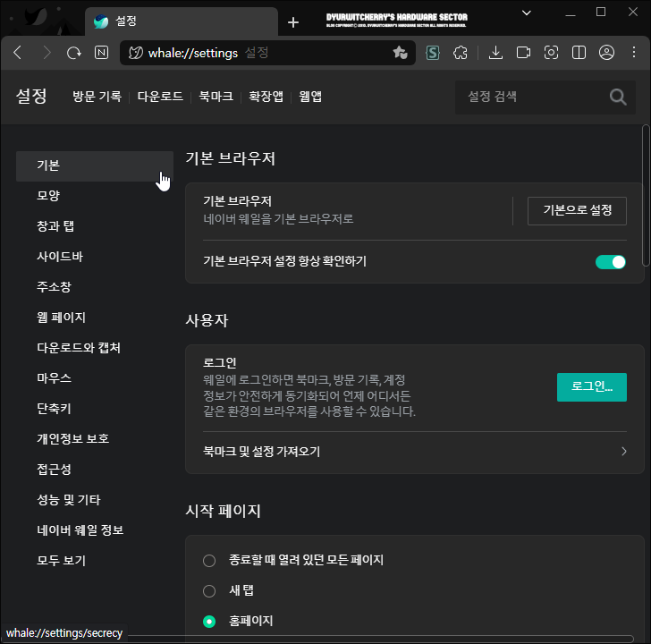Start screen capture with camera icon
The height and width of the screenshot is (644, 651).
pyautogui.click(x=551, y=53)
